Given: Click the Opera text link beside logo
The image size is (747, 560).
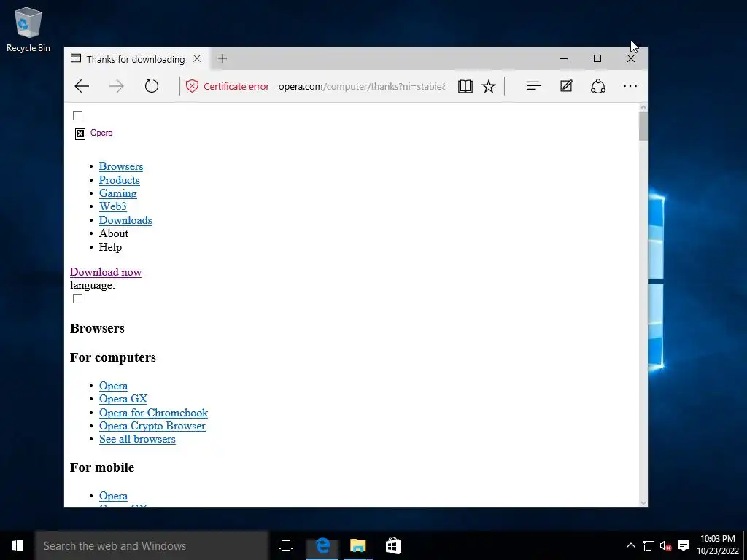Looking at the screenshot, I should pyautogui.click(x=101, y=133).
